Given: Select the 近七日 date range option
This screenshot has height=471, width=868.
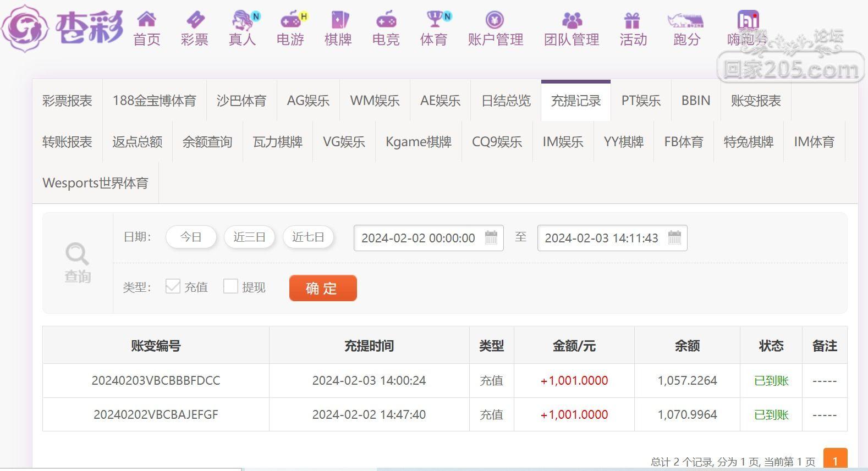Looking at the screenshot, I should tap(308, 237).
